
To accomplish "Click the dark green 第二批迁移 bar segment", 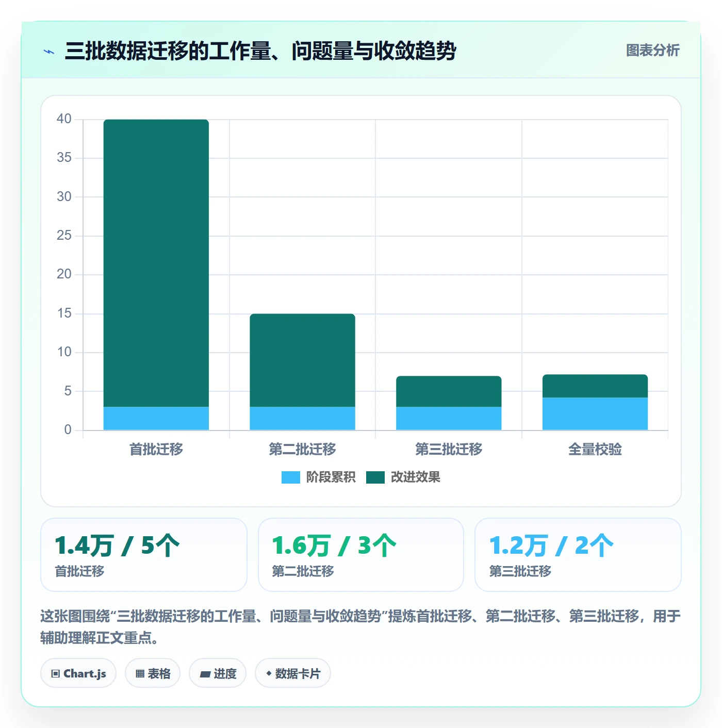I will click(303, 360).
